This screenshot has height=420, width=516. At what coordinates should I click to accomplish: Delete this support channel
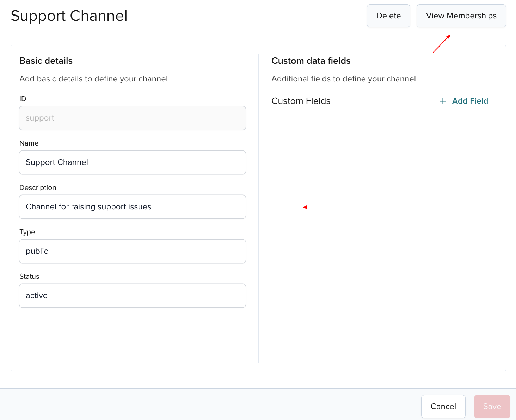click(x=388, y=16)
